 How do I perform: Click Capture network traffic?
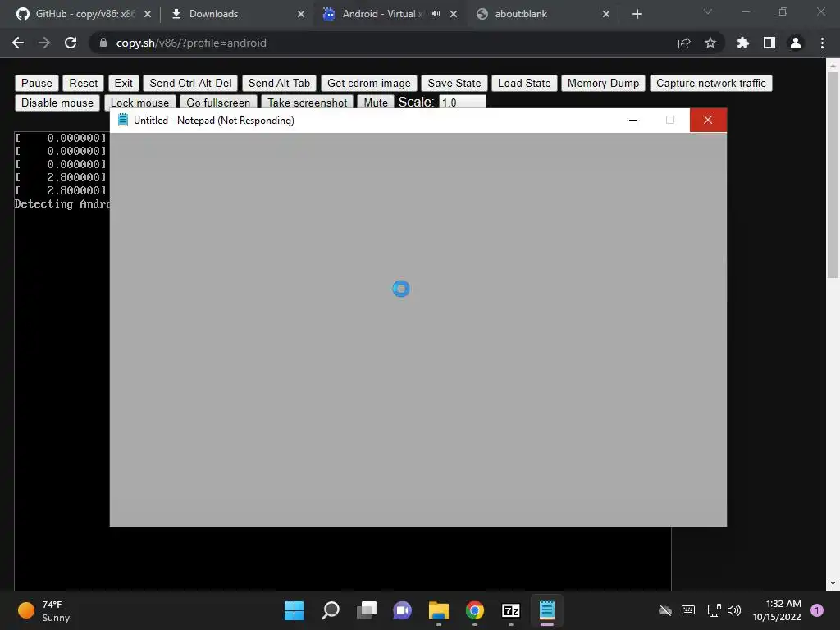(x=711, y=83)
